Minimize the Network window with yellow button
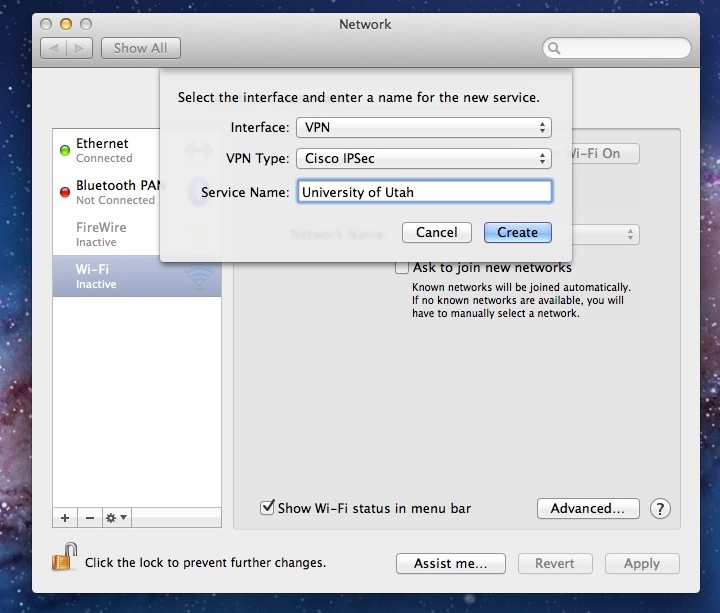 click(x=66, y=24)
